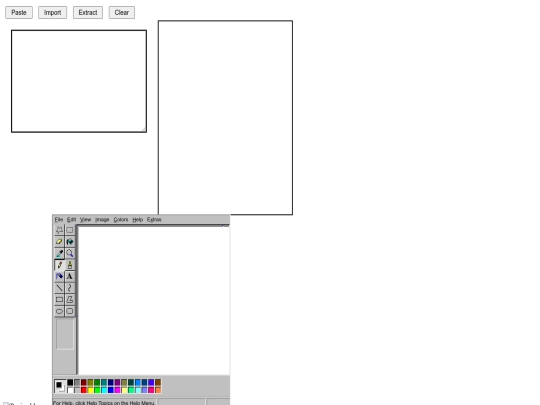Choose the straight Line tool
Image resolution: width=540 pixels, height=405 pixels.
tap(59, 288)
